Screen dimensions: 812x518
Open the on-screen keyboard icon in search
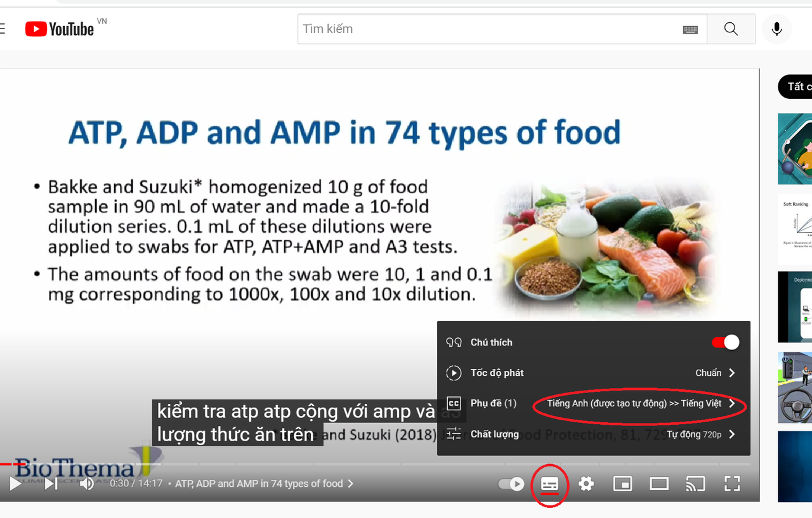click(690, 29)
